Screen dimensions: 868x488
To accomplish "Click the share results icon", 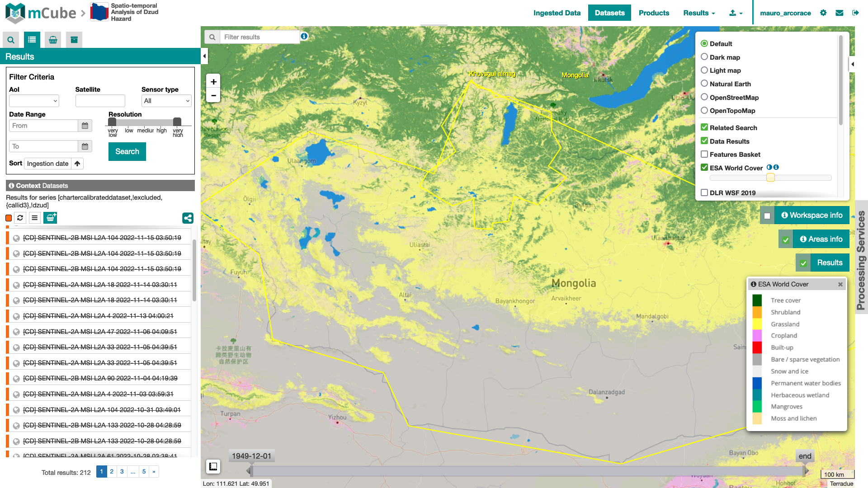I will [188, 218].
